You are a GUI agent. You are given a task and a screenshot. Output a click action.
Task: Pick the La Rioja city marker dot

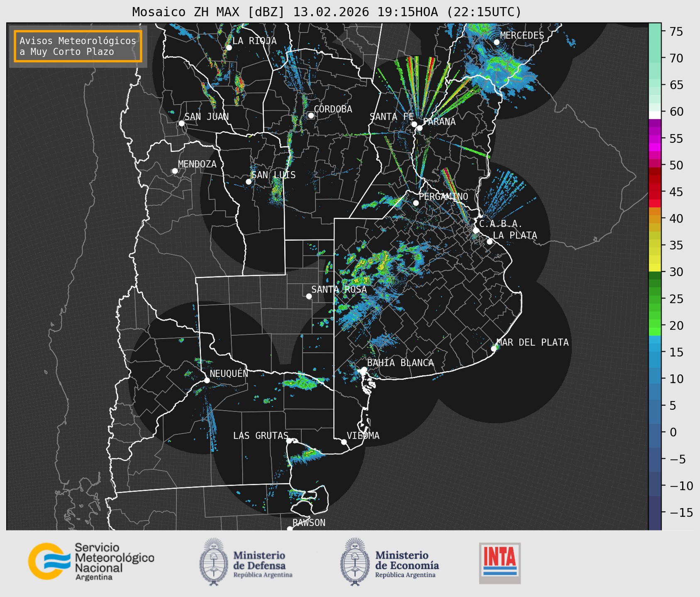pos(229,48)
